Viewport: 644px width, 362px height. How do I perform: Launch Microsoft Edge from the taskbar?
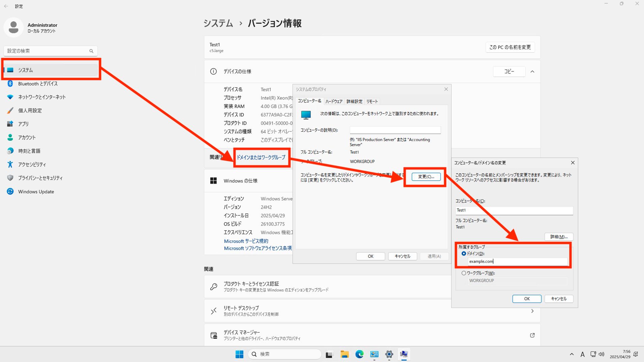click(359, 354)
